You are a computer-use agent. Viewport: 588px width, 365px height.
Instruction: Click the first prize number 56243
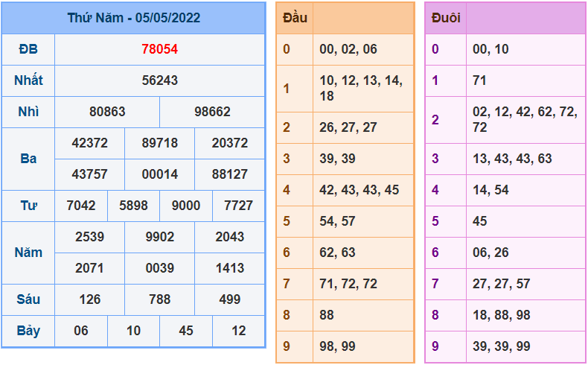pos(160,80)
